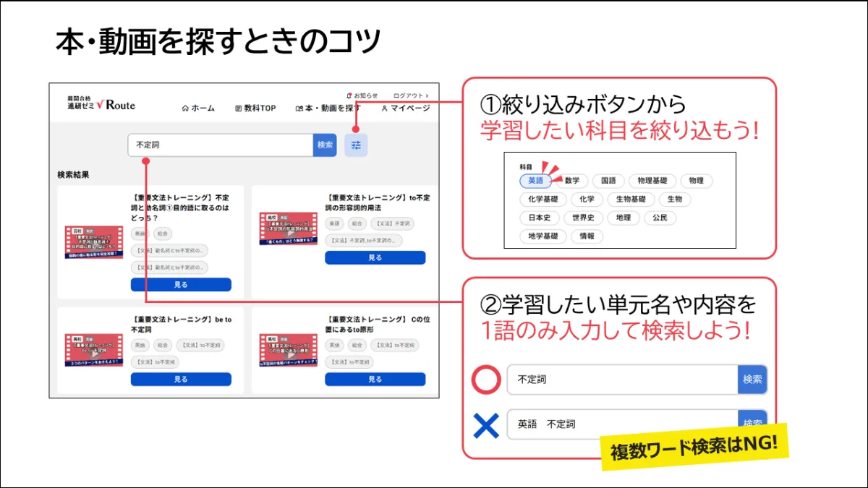Click 総合 tag in be to不定詞 card

point(162,346)
